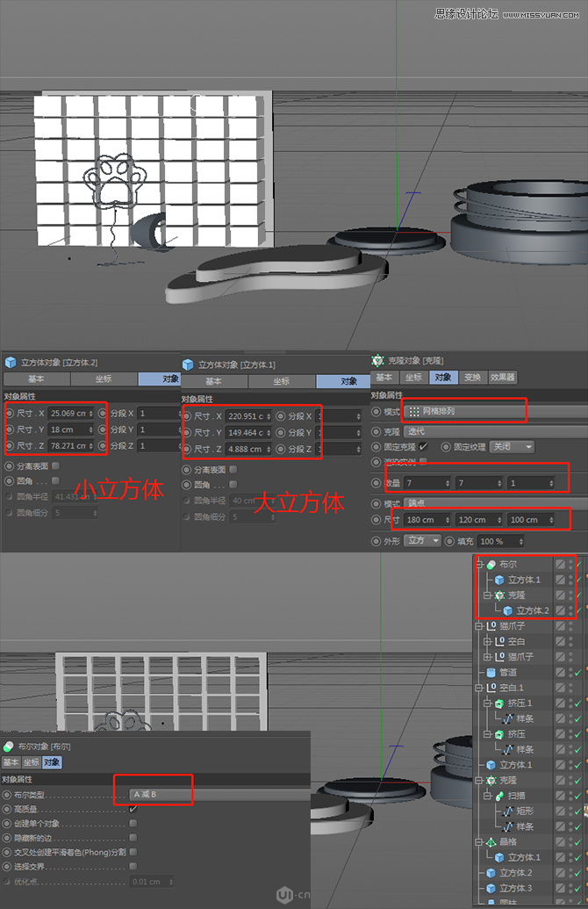Toggle 高质量 checkbox in boolean panel
Screen dimensions: 588x909
coord(133,809)
